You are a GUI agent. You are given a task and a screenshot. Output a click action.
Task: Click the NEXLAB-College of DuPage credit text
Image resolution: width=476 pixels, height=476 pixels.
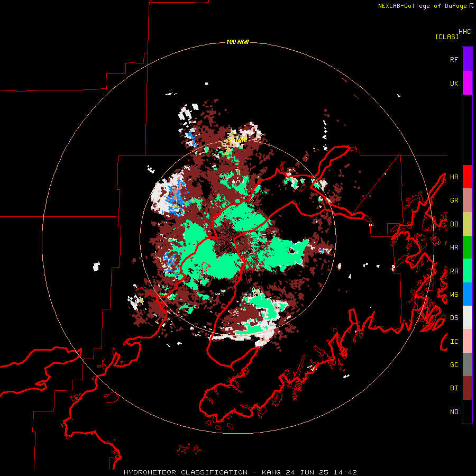coord(422,6)
